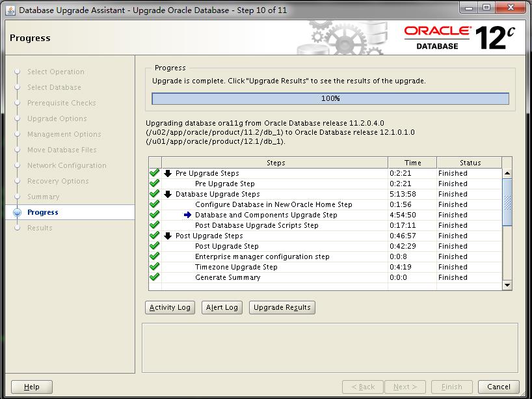The height and width of the screenshot is (399, 532).
Task: Click the Java icon in the title bar
Action: click(x=10, y=10)
